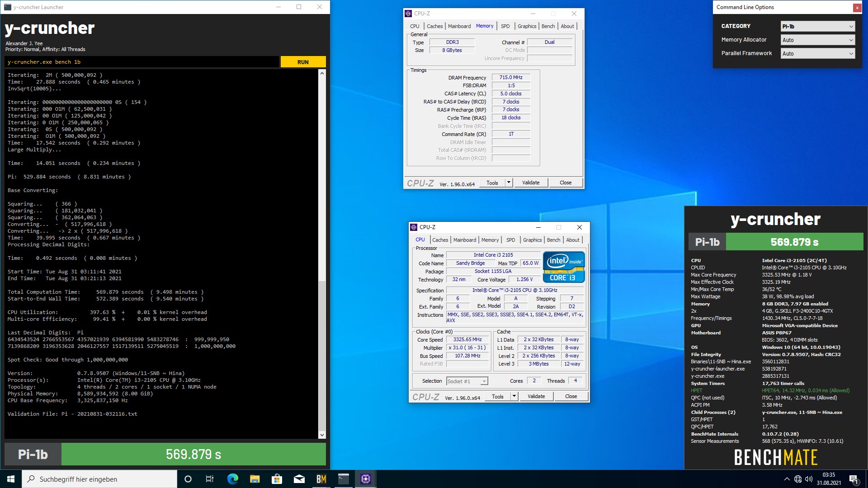Select Bench tab in lower CPU-Z window
The width and height of the screenshot is (868, 488).
click(553, 240)
